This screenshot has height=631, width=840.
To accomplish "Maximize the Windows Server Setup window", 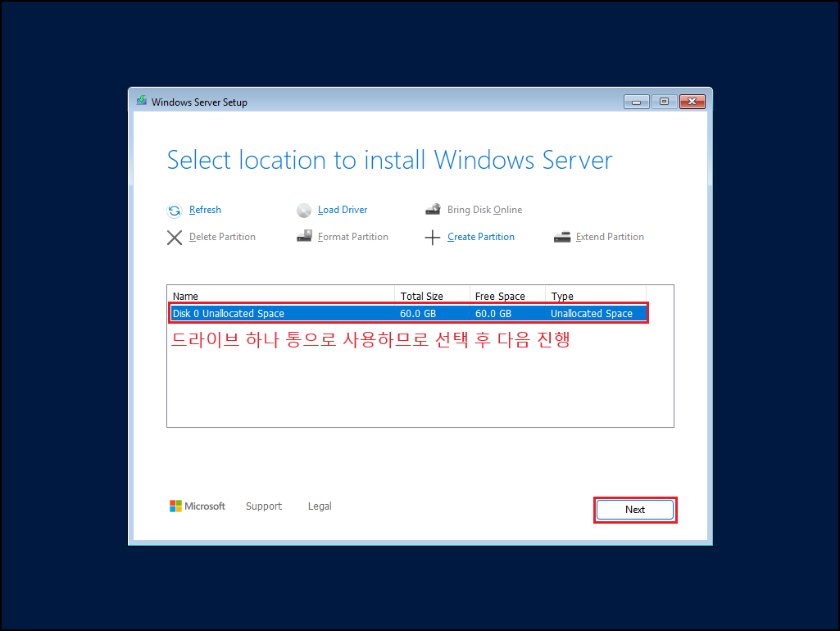I will (x=665, y=102).
